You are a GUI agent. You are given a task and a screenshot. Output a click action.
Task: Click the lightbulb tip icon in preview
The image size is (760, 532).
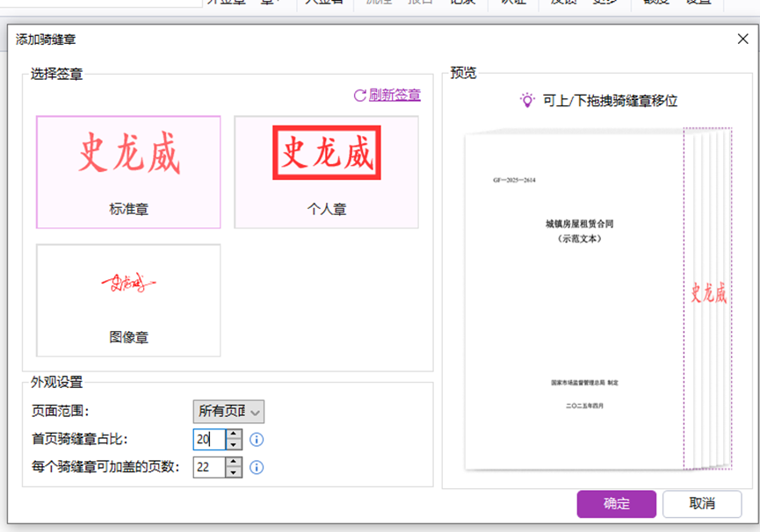(x=526, y=100)
